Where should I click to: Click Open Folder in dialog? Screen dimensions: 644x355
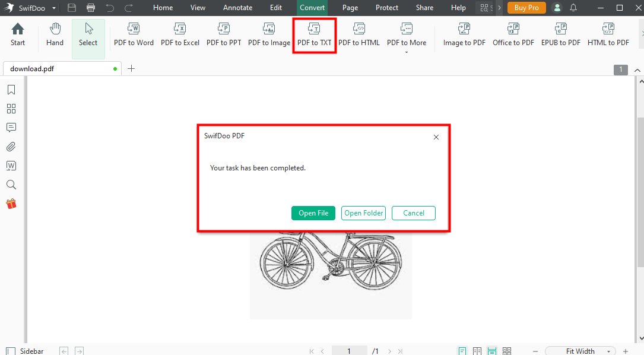point(363,213)
